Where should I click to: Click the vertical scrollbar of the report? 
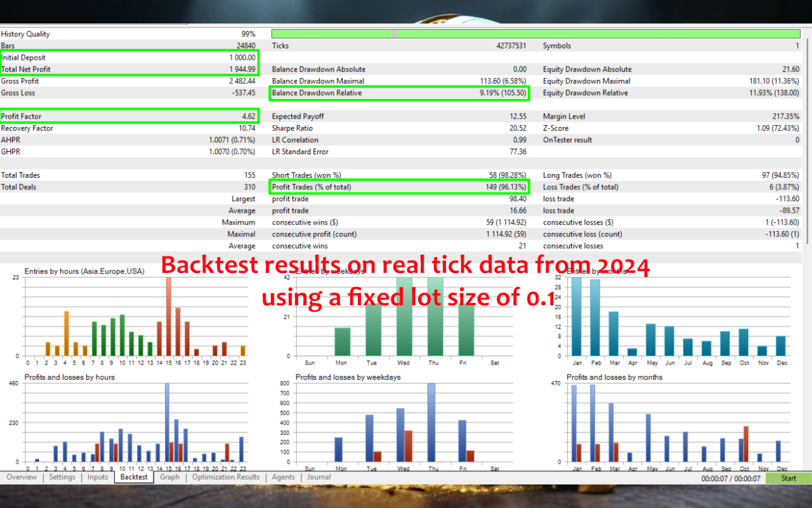[807, 140]
